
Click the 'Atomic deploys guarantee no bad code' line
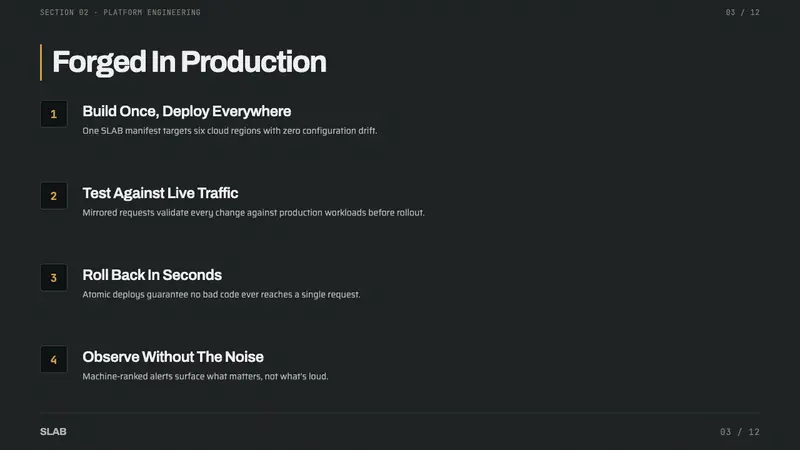coord(221,294)
